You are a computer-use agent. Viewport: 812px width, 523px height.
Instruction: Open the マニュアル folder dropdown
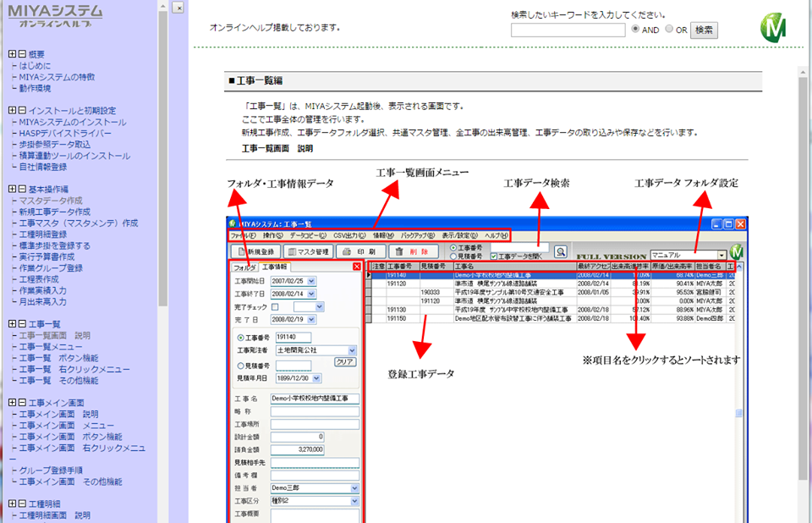721,255
